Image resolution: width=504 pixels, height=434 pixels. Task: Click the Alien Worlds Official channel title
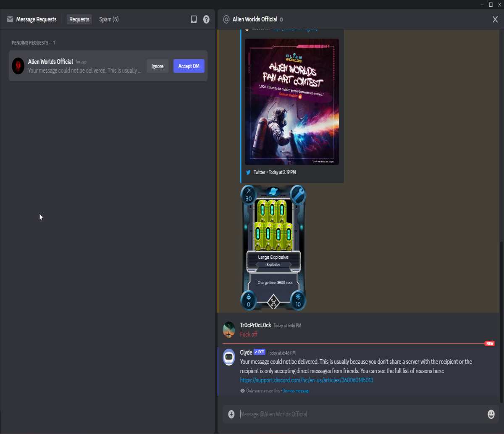tap(255, 19)
